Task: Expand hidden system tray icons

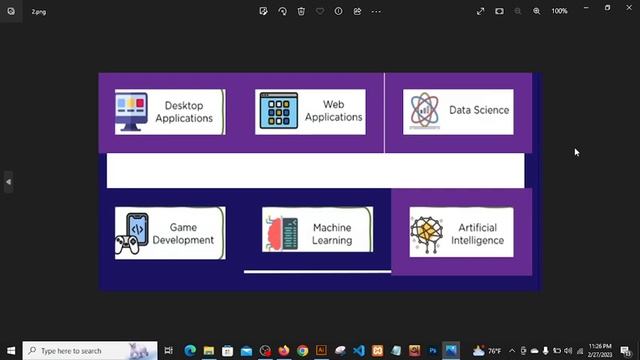Action: pos(512,351)
